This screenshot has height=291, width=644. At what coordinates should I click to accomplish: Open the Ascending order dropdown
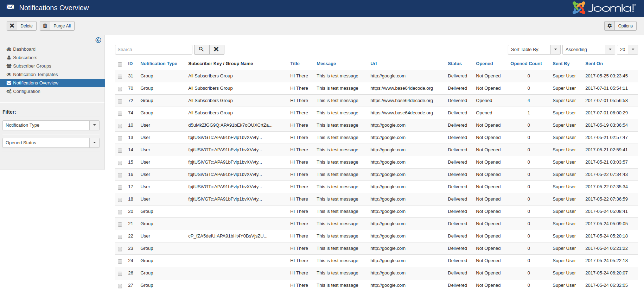tap(589, 50)
